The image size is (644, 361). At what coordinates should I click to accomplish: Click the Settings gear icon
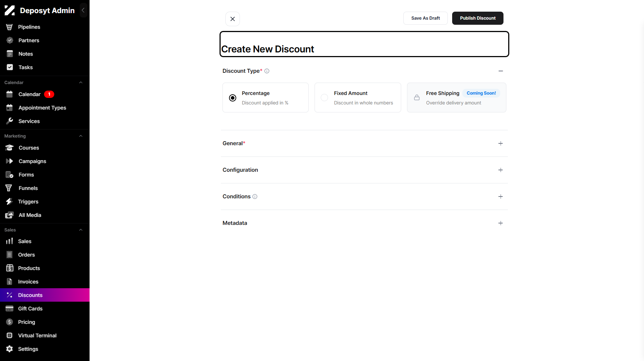[x=10, y=349]
